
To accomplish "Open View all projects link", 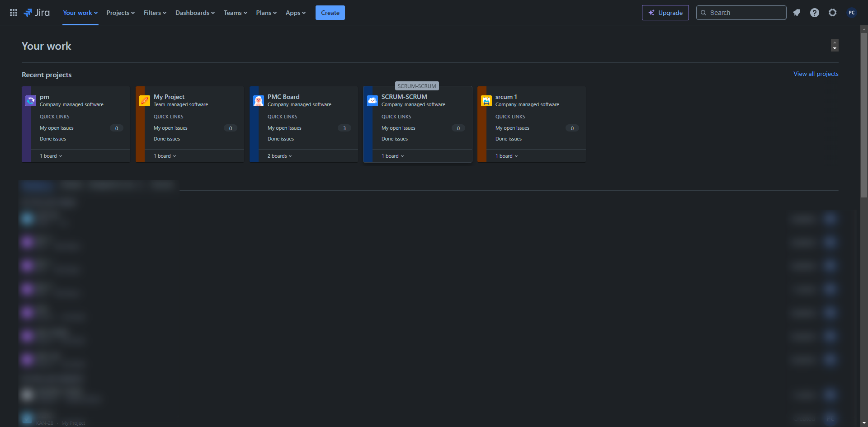I will click(816, 74).
